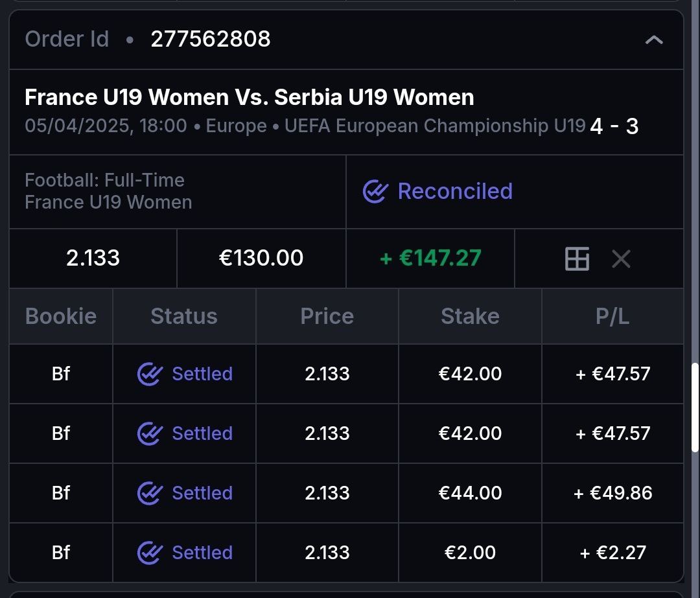Click Settled check icon in first Bf row
The width and height of the screenshot is (700, 598).
[x=150, y=374]
